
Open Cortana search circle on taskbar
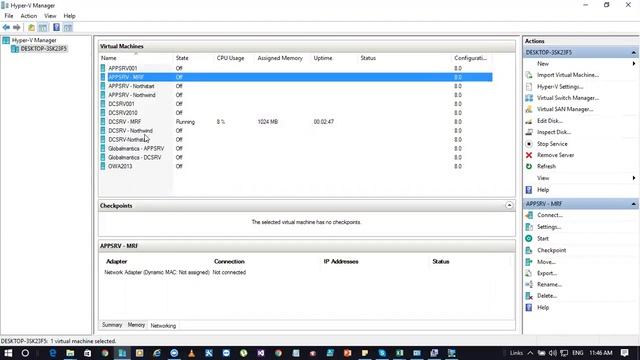coord(25,353)
